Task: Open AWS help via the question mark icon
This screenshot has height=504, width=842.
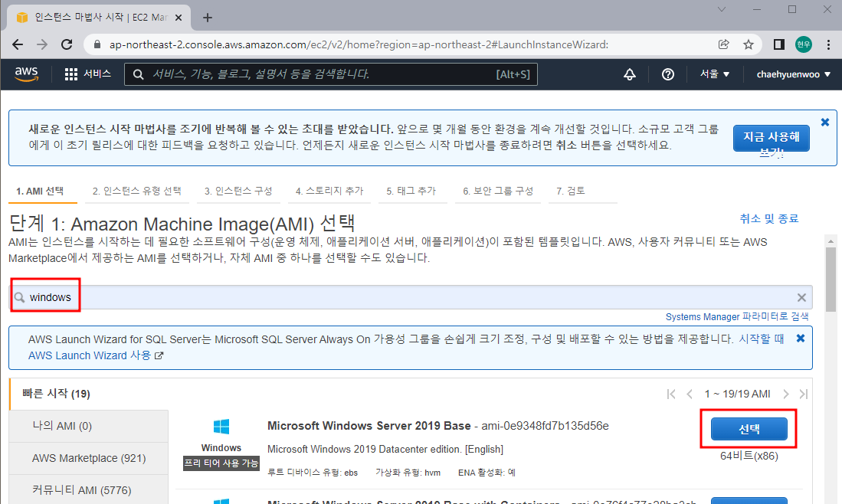Action: click(667, 74)
